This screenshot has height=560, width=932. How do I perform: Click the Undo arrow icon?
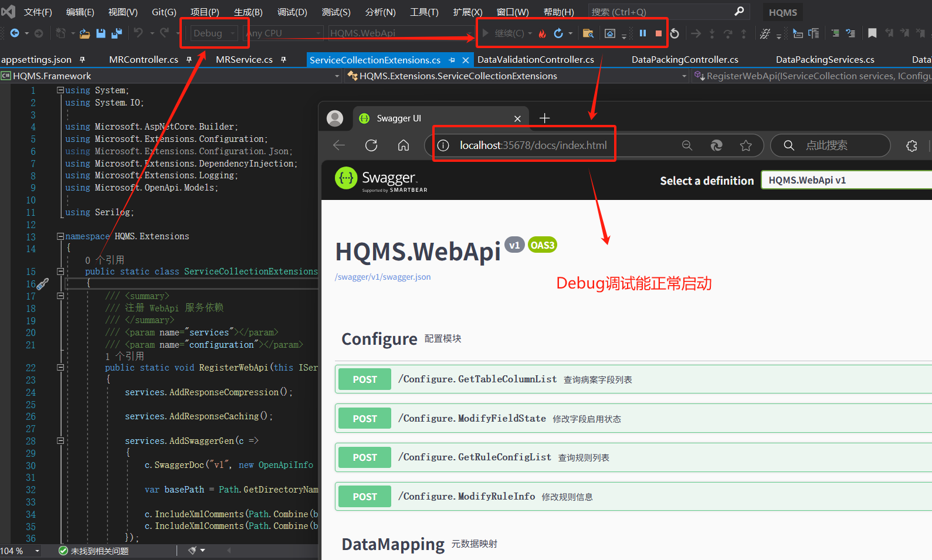138,33
